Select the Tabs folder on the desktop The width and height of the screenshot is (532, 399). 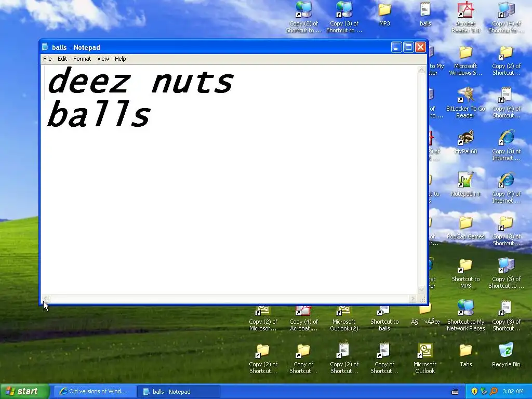coord(465,355)
